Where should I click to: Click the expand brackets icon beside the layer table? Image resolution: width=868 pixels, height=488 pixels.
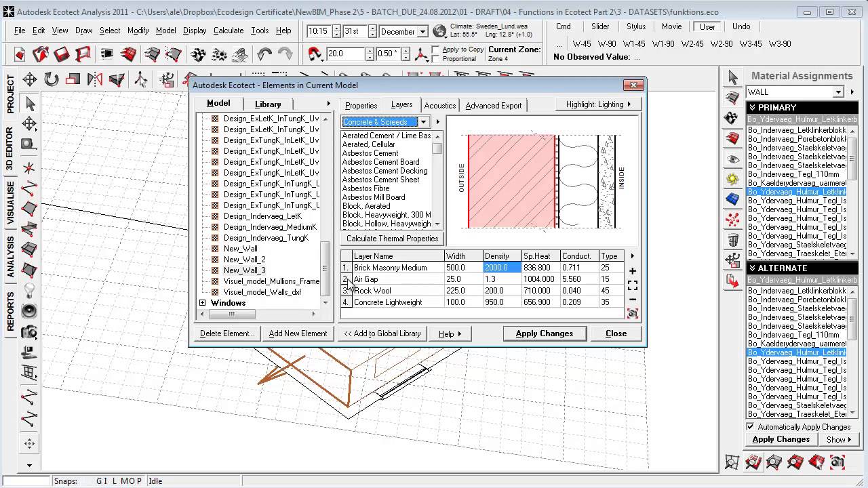[x=633, y=285]
